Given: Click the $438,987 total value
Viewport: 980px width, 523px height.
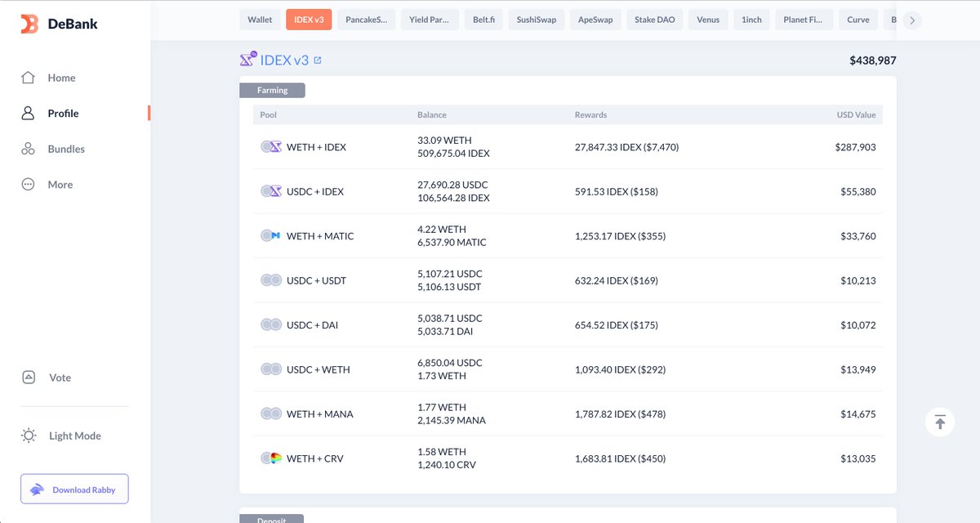Looking at the screenshot, I should (873, 60).
